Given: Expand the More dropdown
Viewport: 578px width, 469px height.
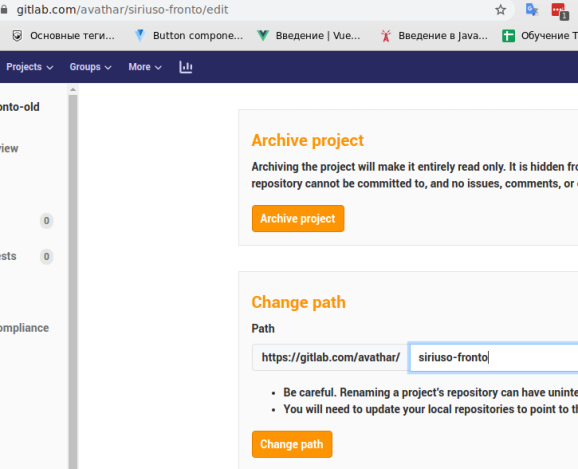Looking at the screenshot, I should coord(145,67).
